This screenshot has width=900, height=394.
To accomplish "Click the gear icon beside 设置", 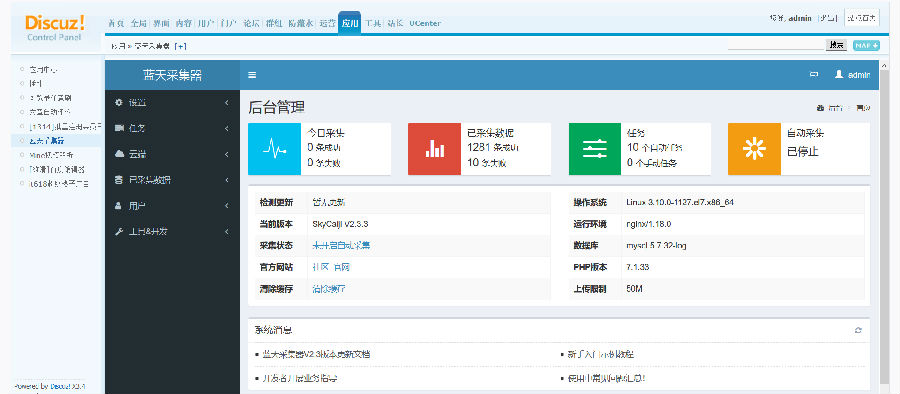I will (x=119, y=102).
